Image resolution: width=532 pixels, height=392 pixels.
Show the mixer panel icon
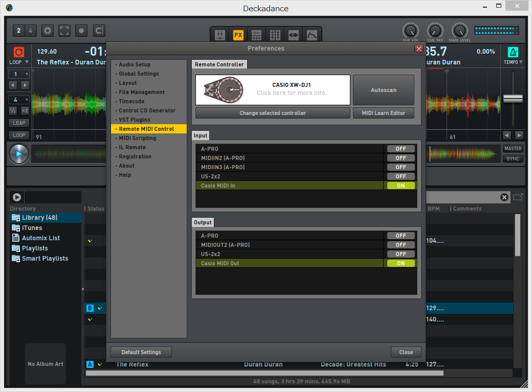pos(220,35)
